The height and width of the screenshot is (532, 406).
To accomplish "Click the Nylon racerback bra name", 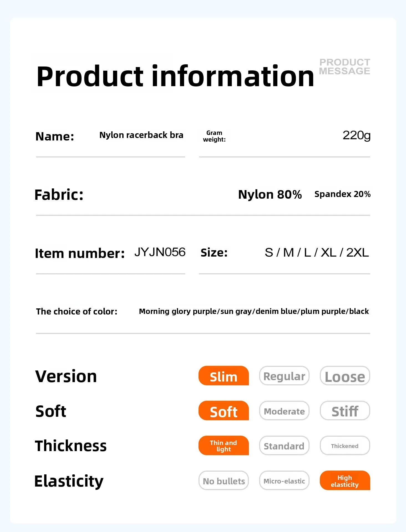I will click(141, 135).
